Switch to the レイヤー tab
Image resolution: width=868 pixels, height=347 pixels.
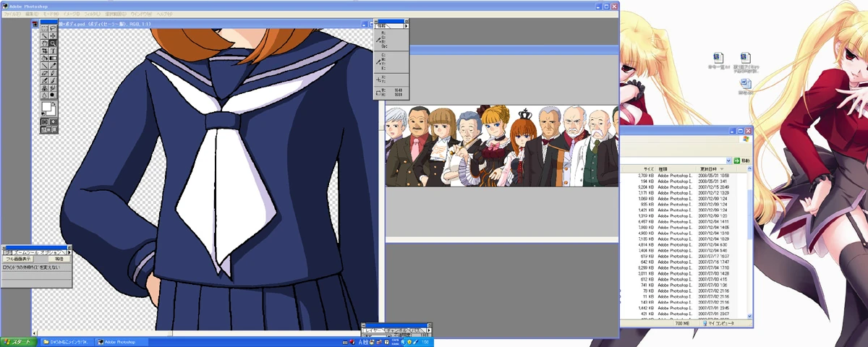coord(373,330)
